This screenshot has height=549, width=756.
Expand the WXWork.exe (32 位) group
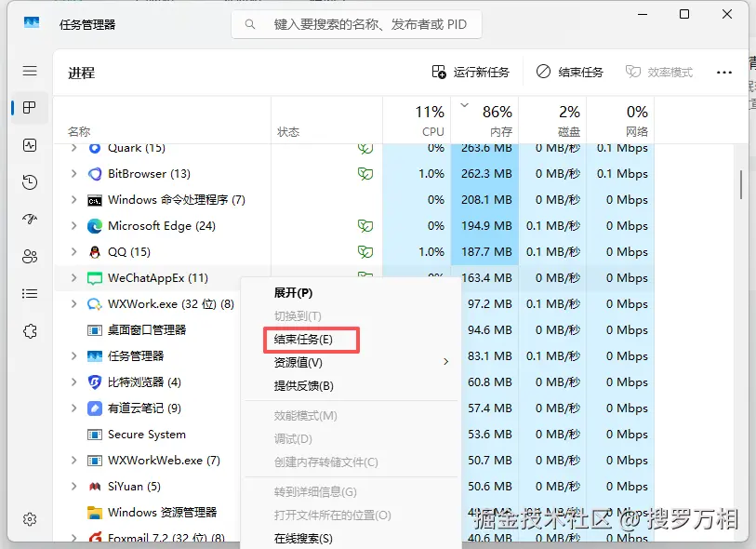[x=73, y=303]
